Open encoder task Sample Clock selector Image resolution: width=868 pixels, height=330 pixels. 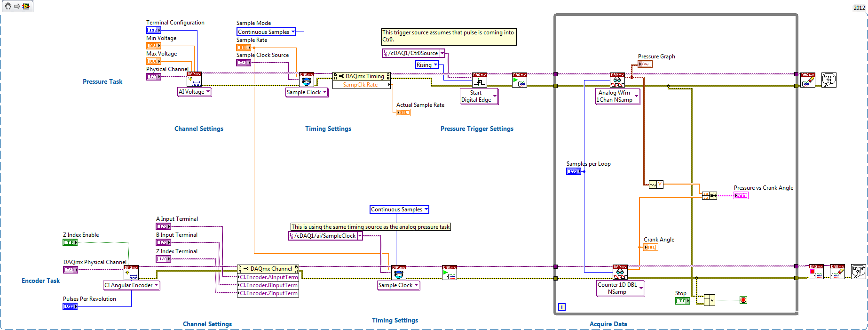point(399,285)
